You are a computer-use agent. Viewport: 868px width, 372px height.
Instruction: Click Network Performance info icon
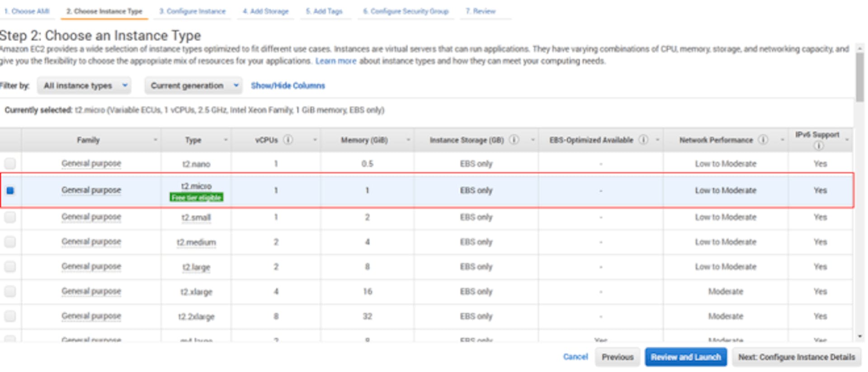tap(763, 140)
